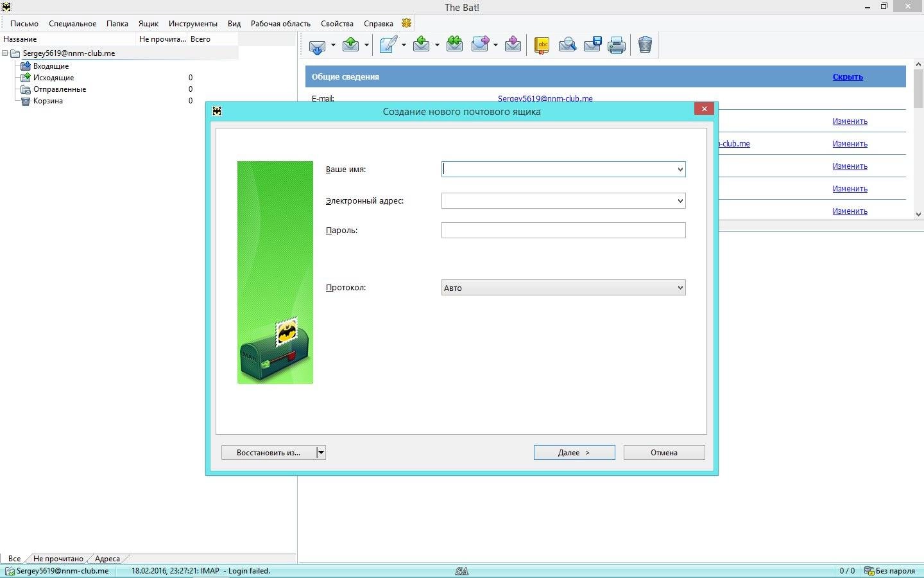Click the Восстановить из... button
924x578 pixels.
click(x=268, y=453)
